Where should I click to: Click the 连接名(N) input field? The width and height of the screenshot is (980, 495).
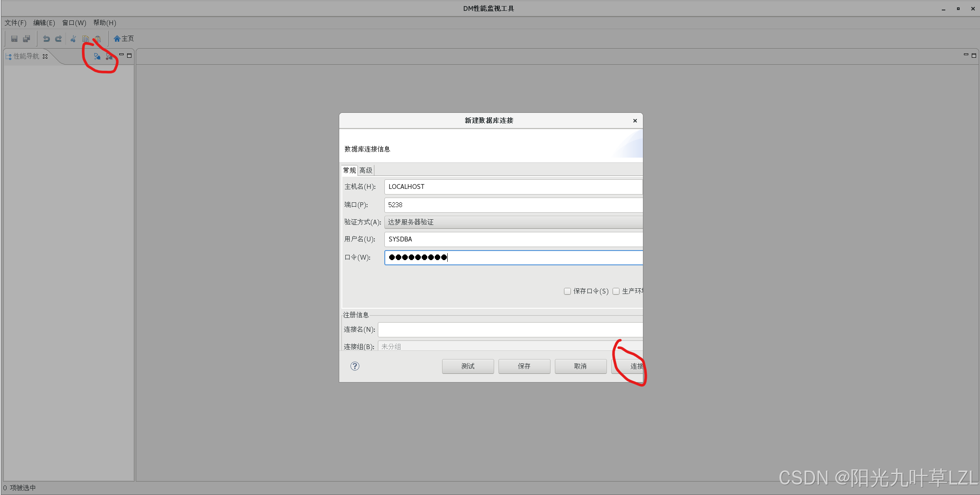coord(510,330)
